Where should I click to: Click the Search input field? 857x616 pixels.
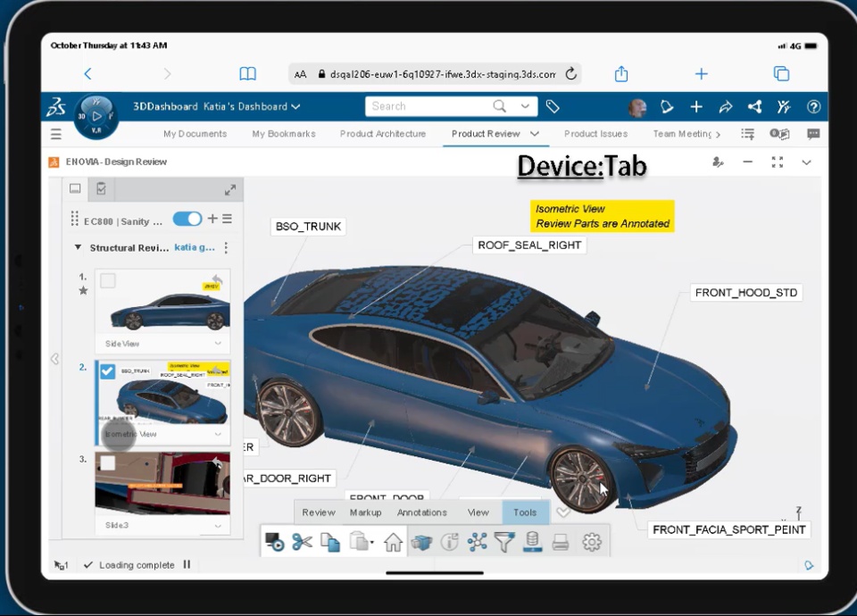430,106
